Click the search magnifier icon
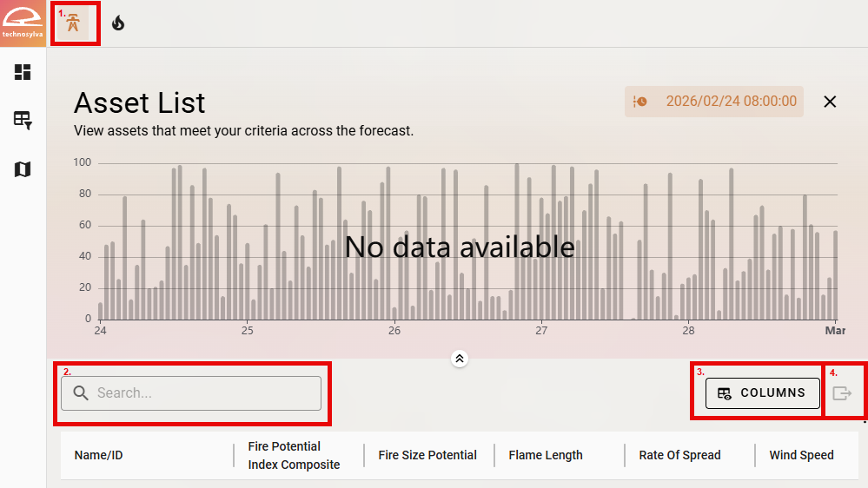Image resolution: width=868 pixels, height=488 pixels. (81, 393)
